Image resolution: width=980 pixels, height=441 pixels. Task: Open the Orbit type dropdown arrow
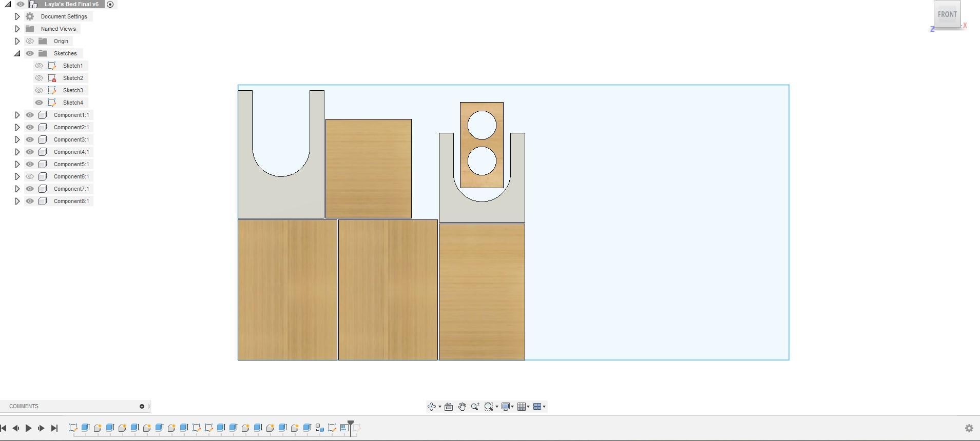(x=440, y=407)
